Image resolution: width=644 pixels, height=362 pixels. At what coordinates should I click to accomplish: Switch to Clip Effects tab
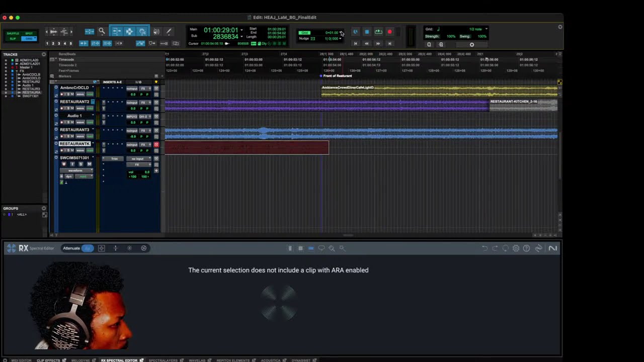click(x=48, y=360)
